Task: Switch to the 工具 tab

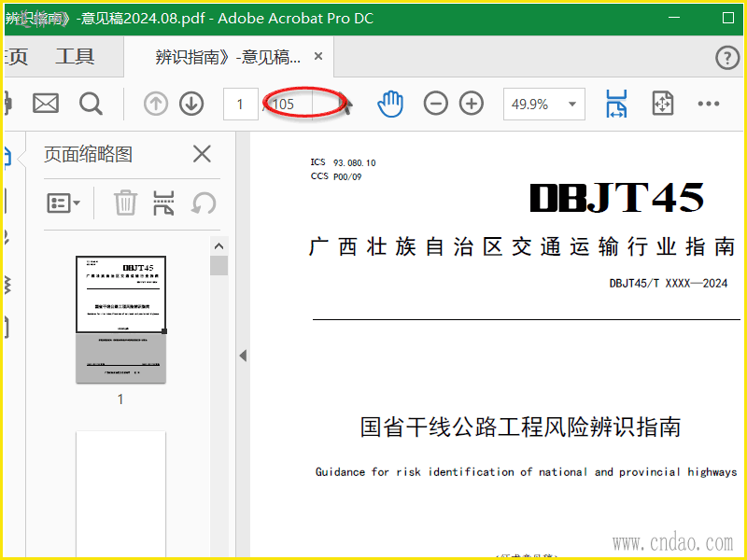Action: [x=75, y=57]
